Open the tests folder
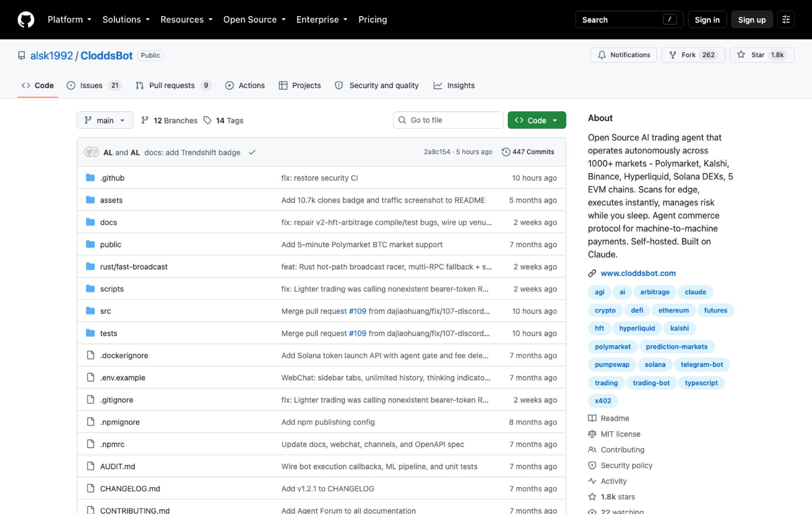The width and height of the screenshot is (812, 514). point(108,333)
